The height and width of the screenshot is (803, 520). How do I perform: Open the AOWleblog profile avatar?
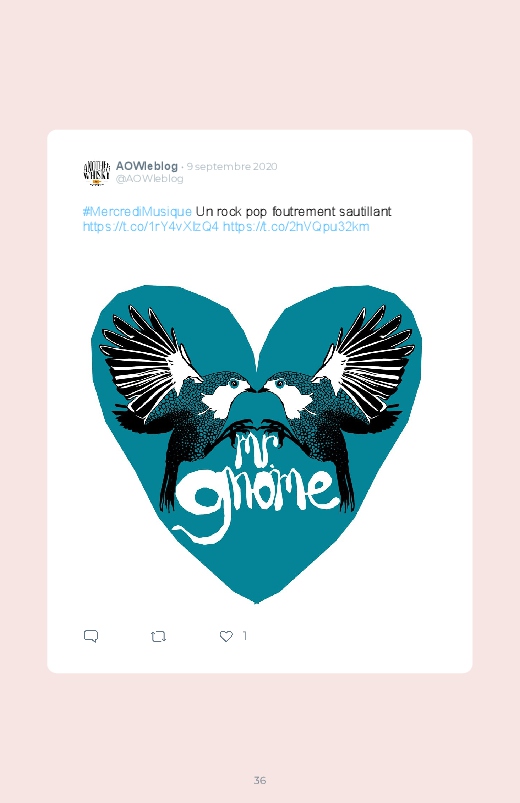(96, 173)
